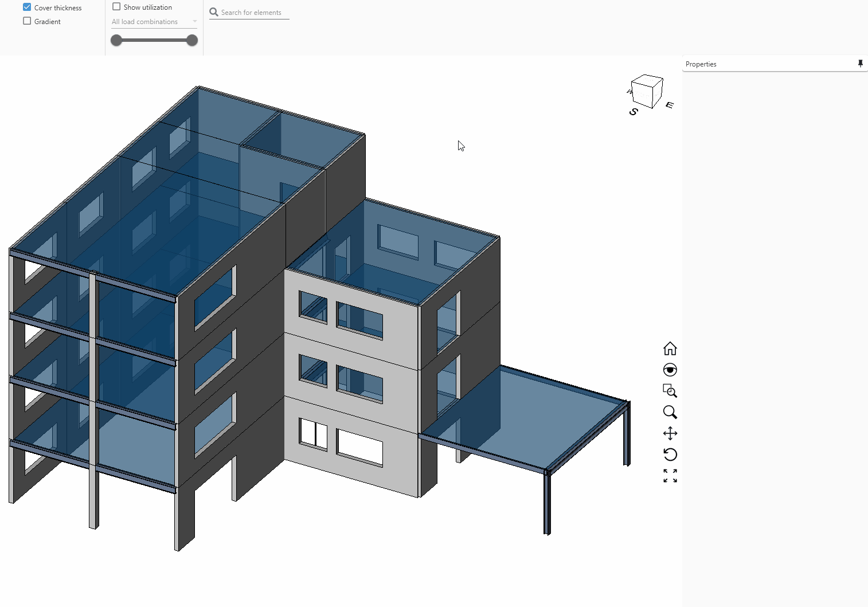Screen dimensions: 868x607
Task: Click the S compass label on view cube
Action: click(634, 111)
